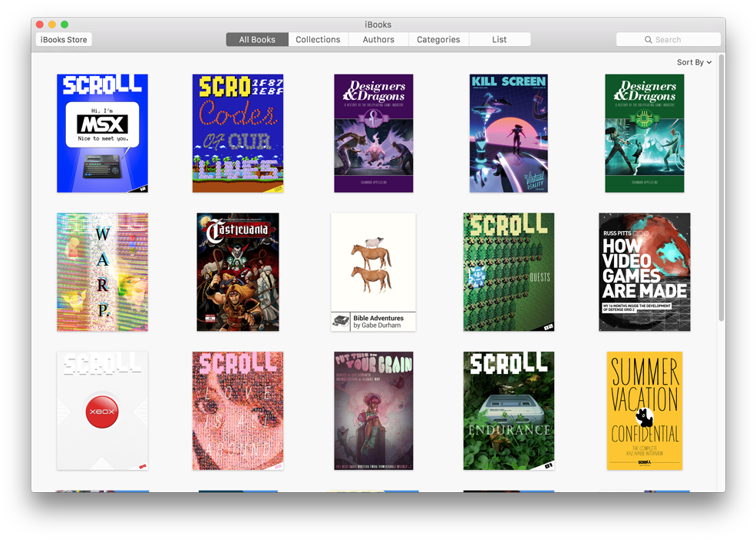This screenshot has height=539, width=756.
Task: Maximize iBooks window with green button
Action: tap(64, 24)
